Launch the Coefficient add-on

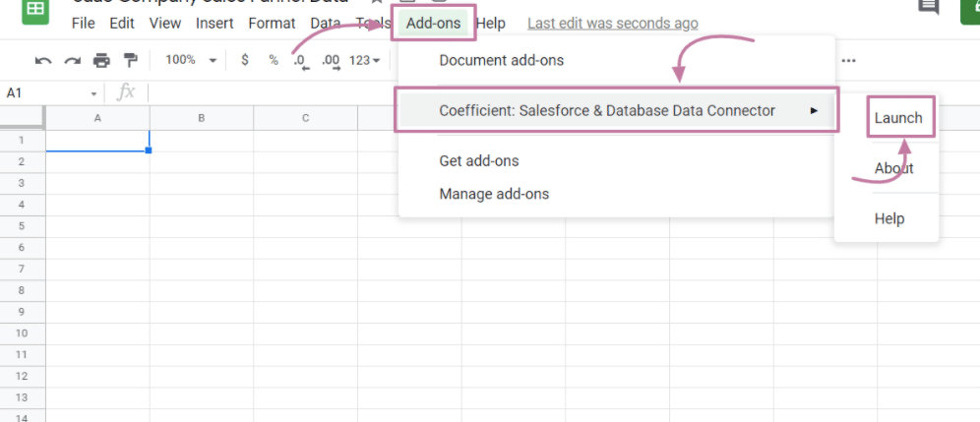tap(898, 117)
